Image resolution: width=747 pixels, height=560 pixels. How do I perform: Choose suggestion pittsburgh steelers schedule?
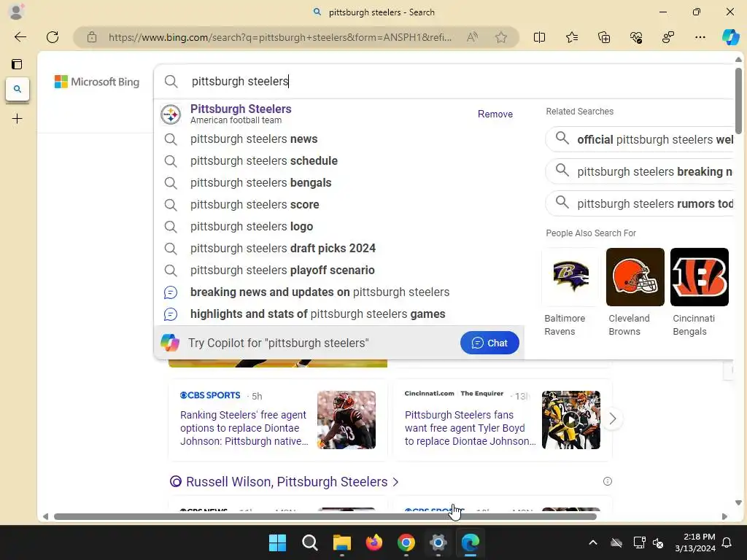339,161
